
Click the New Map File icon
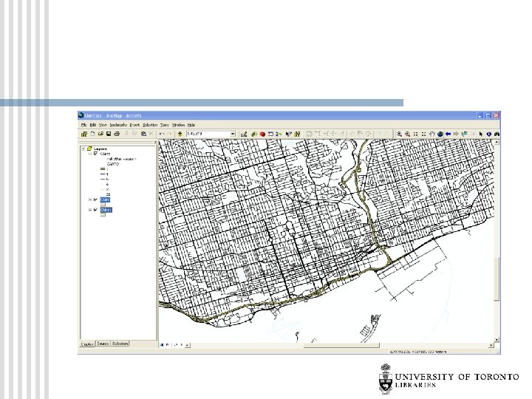pyautogui.click(x=92, y=134)
